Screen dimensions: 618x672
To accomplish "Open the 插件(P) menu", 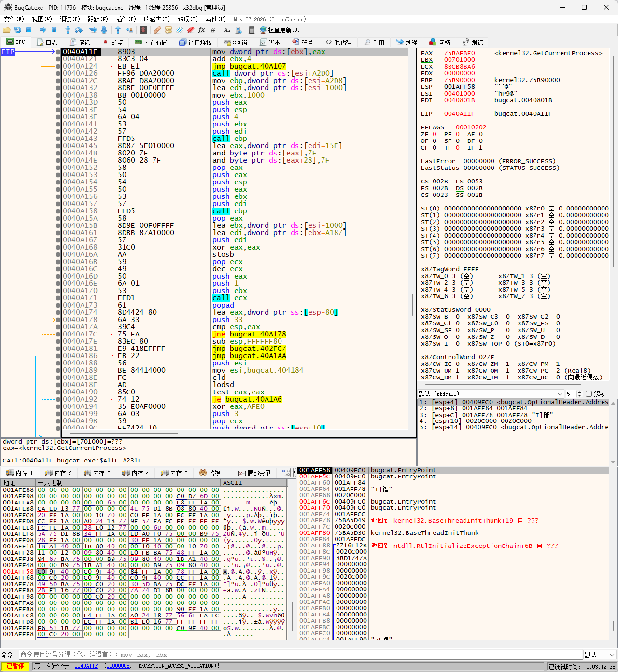I will 126,19.
